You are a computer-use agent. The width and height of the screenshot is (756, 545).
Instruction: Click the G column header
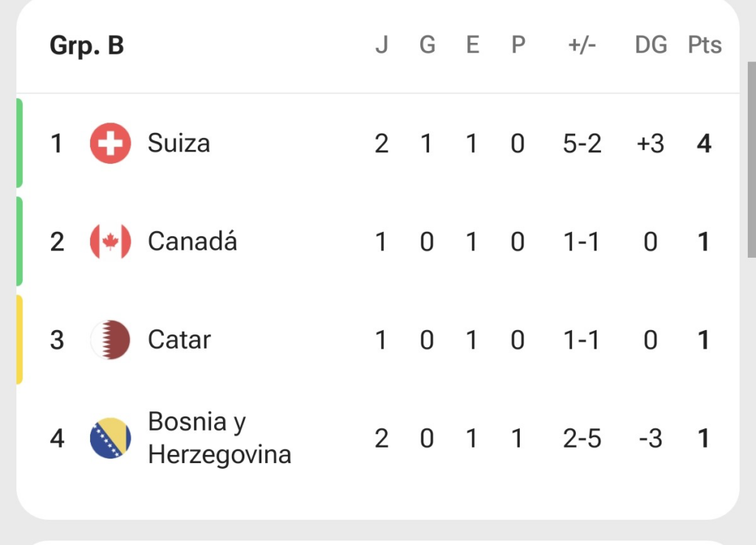click(x=427, y=45)
